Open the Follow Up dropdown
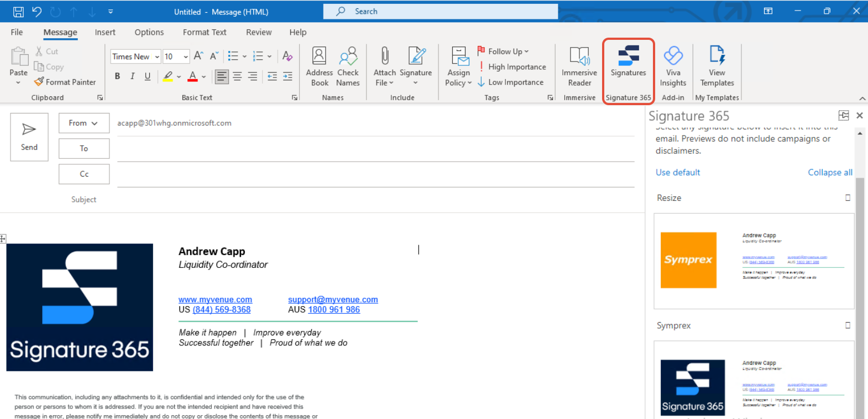The height and width of the screenshot is (419, 868). (503, 51)
